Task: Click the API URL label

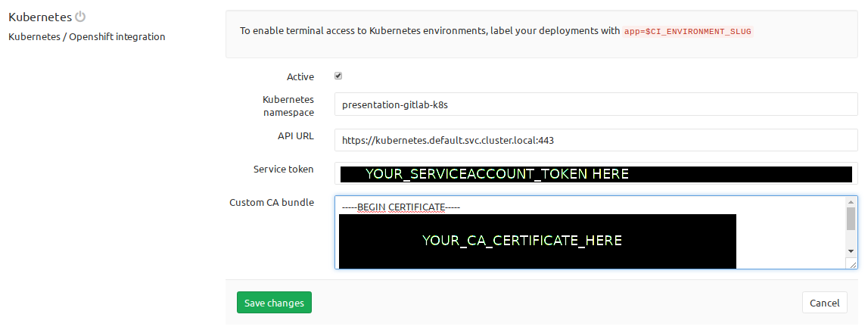Action: click(x=295, y=136)
